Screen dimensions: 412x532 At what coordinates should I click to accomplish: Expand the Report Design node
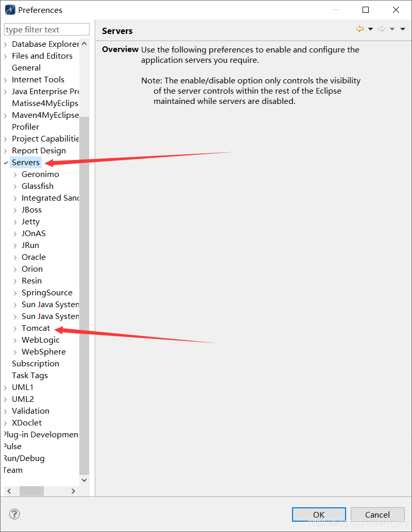point(6,151)
